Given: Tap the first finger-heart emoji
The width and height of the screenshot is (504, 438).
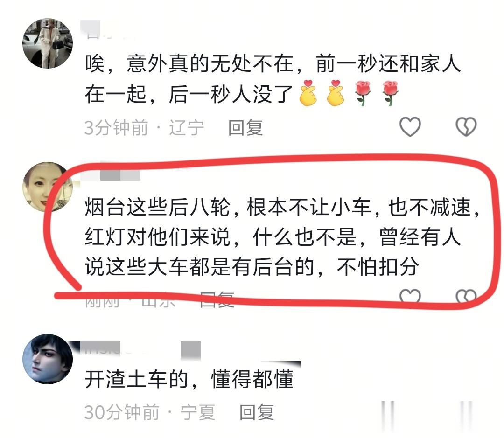Looking at the screenshot, I should pyautogui.click(x=308, y=93).
